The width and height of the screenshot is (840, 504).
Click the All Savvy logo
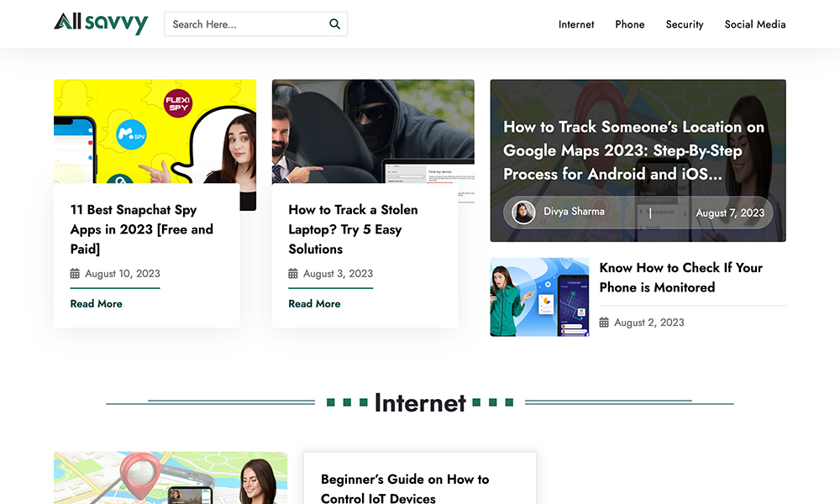101,24
